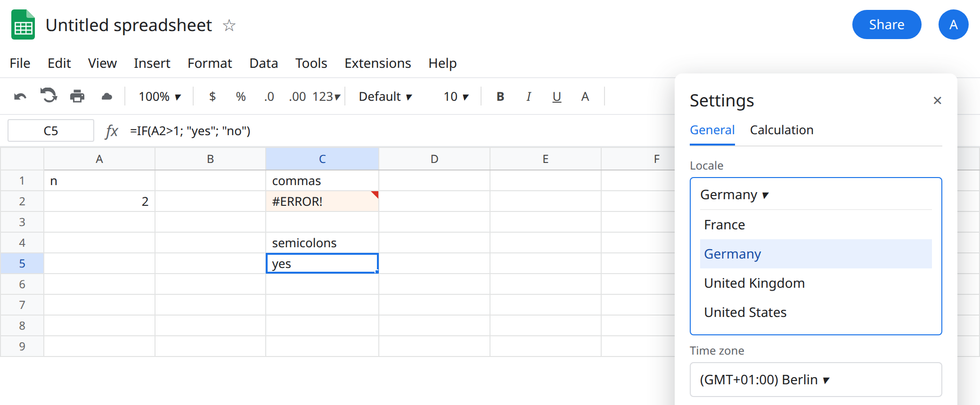980x405 pixels.
Task: Select Germany in the locale list
Action: coord(816,254)
